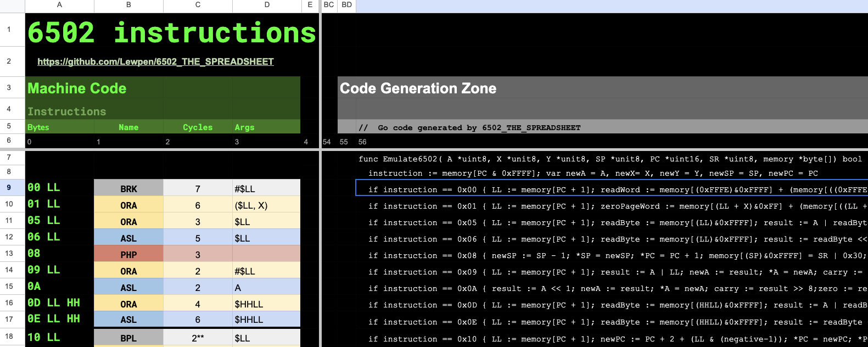Image resolution: width=868 pixels, height=347 pixels.
Task: Select the '05 LL' bytes cell
Action: tap(60, 220)
